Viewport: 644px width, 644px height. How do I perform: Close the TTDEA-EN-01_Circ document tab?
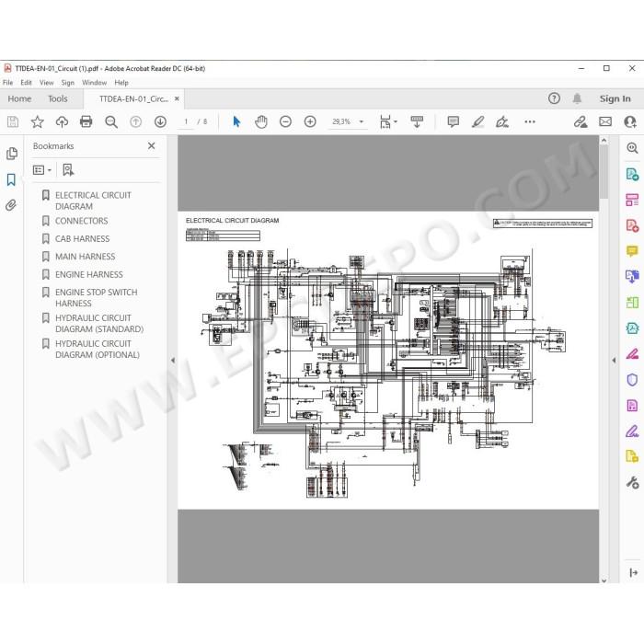(177, 98)
